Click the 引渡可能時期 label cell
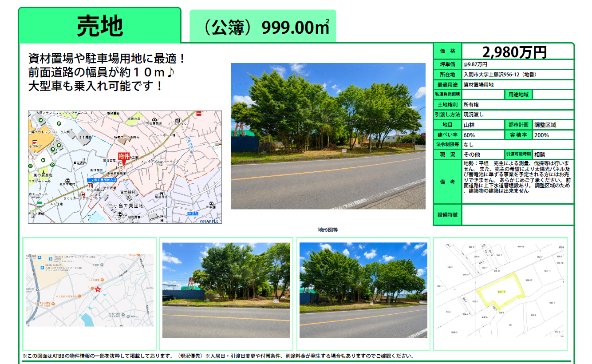 pyautogui.click(x=518, y=154)
